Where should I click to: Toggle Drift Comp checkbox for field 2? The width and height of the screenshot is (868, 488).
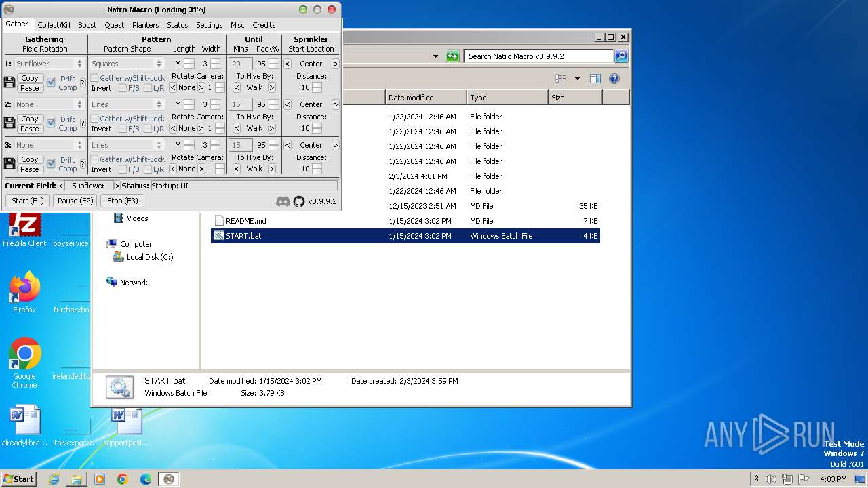[51, 123]
